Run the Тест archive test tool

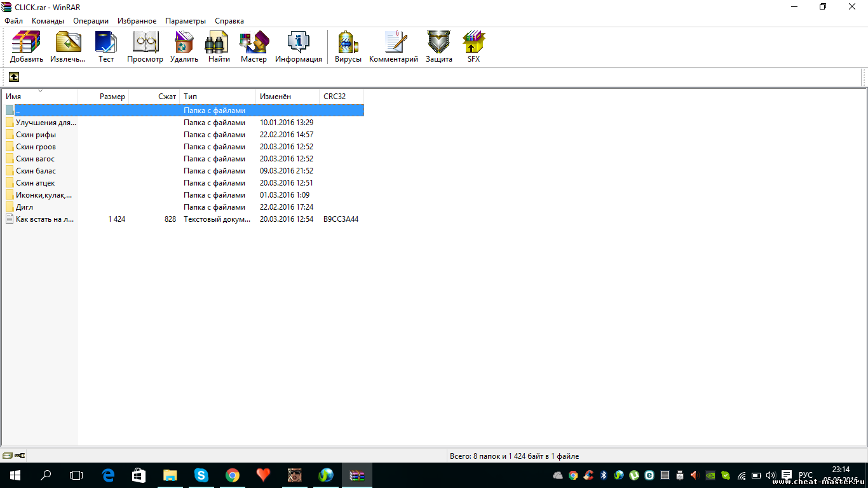click(106, 47)
